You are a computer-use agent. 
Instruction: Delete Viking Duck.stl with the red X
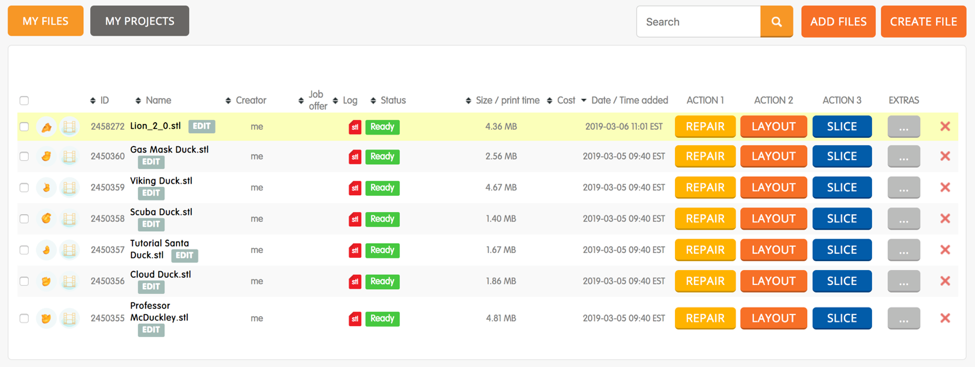pyautogui.click(x=945, y=187)
